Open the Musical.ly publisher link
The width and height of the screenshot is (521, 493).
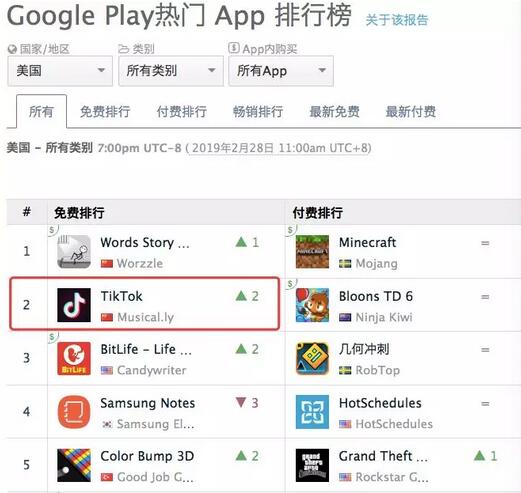point(145,317)
